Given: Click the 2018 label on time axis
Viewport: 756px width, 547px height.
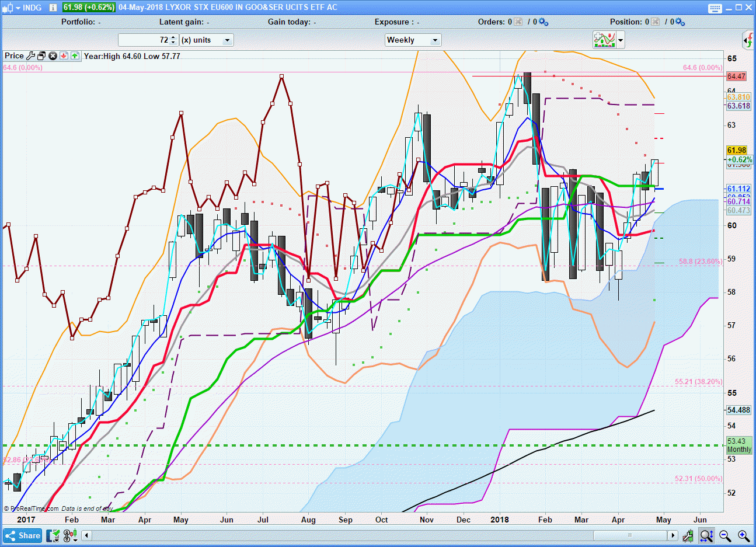Looking at the screenshot, I should pyautogui.click(x=500, y=520).
